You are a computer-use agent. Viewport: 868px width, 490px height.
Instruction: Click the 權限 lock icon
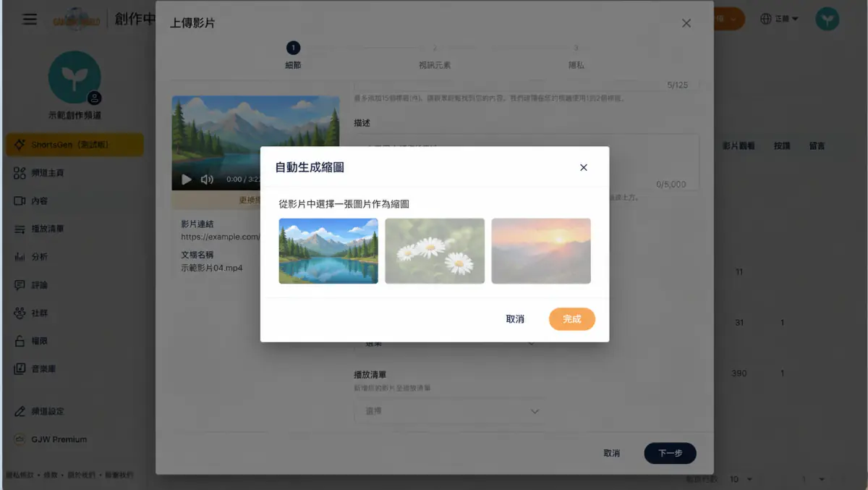[x=20, y=341]
